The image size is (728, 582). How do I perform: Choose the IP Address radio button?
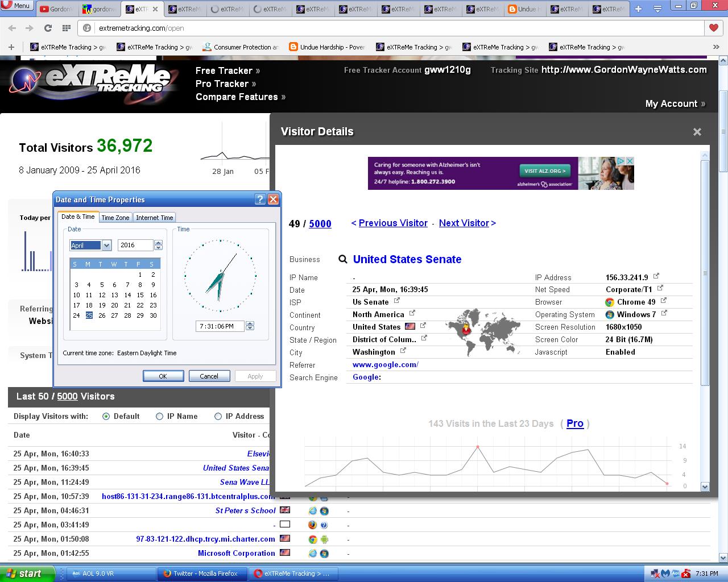click(x=218, y=417)
